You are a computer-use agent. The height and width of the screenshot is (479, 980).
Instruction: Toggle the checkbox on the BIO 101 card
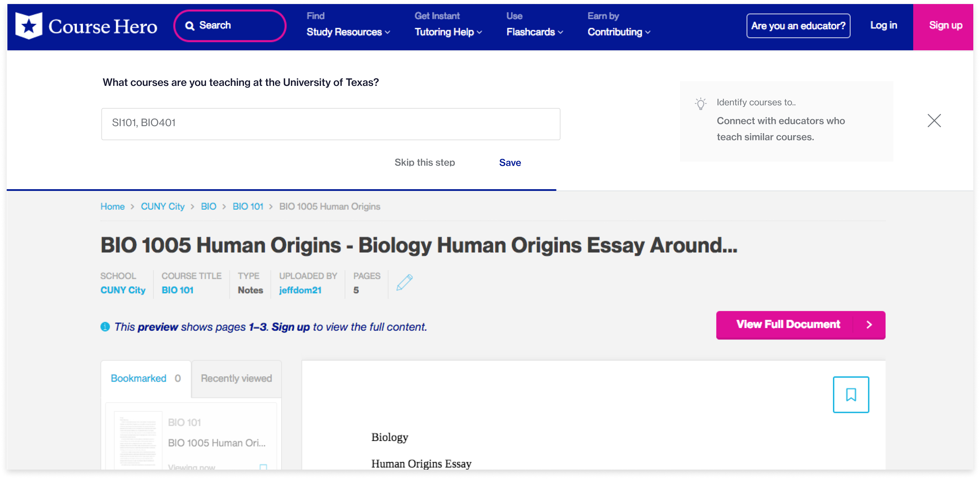click(x=263, y=467)
